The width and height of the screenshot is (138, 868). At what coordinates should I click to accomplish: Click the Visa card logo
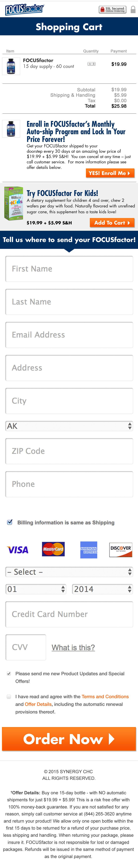coord(18,550)
